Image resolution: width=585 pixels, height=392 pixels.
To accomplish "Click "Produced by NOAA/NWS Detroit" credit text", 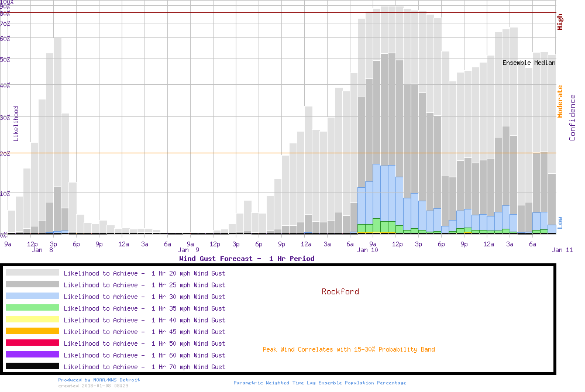I will (x=99, y=380).
